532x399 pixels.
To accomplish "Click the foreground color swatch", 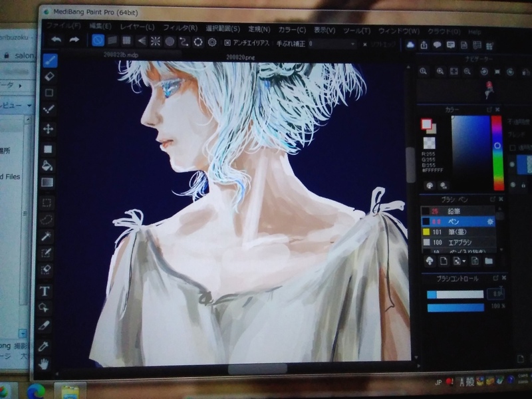I will (x=426, y=124).
